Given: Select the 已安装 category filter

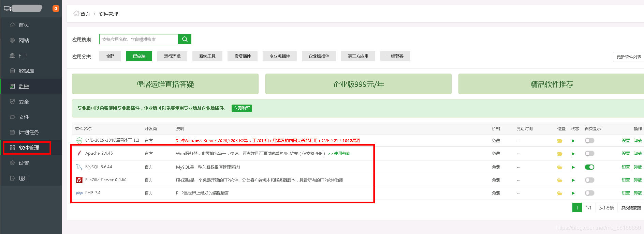Looking at the screenshot, I should pyautogui.click(x=139, y=56).
